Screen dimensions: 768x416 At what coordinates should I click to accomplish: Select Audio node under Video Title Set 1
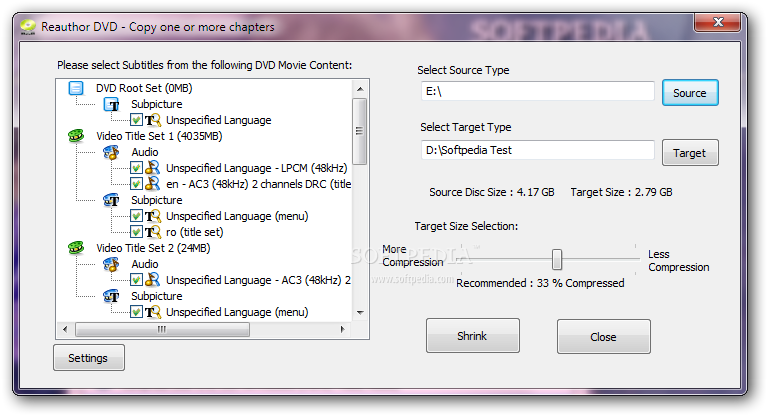tap(145, 152)
